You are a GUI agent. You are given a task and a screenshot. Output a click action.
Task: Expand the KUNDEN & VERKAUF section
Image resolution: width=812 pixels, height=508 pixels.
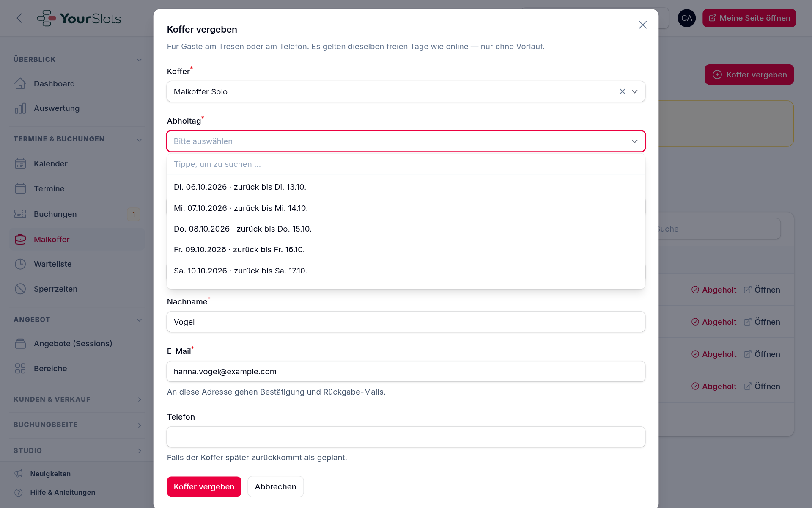(139, 400)
